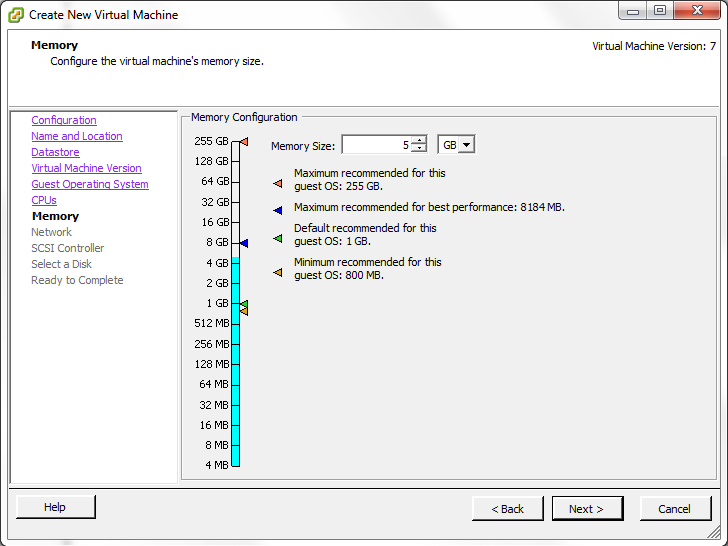Click blue legend triangle for best performance
The width and height of the screenshot is (728, 546).
click(x=278, y=210)
